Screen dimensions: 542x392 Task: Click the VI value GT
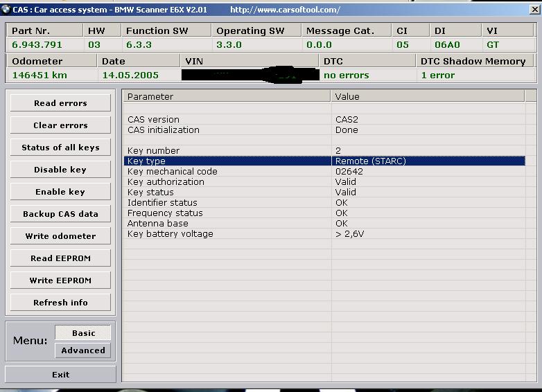[x=493, y=44]
